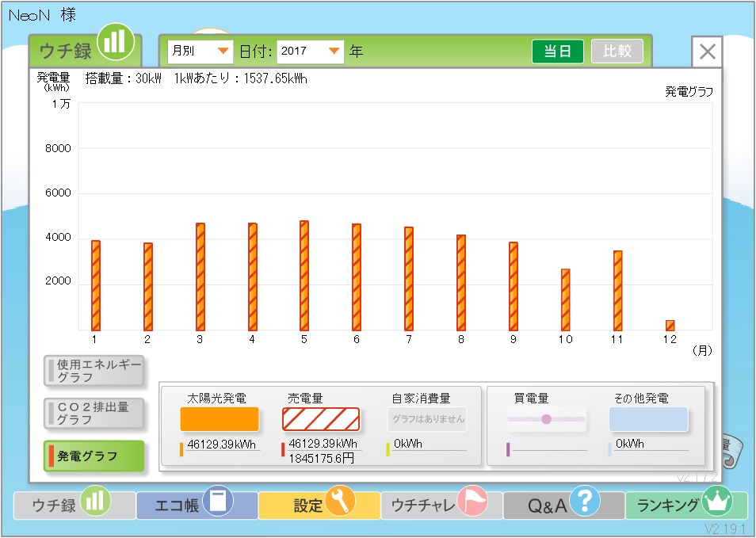Viewport: 756px width, 538px height.
Task: Open the Q&A bottom navigation tab
Action: 564,505
